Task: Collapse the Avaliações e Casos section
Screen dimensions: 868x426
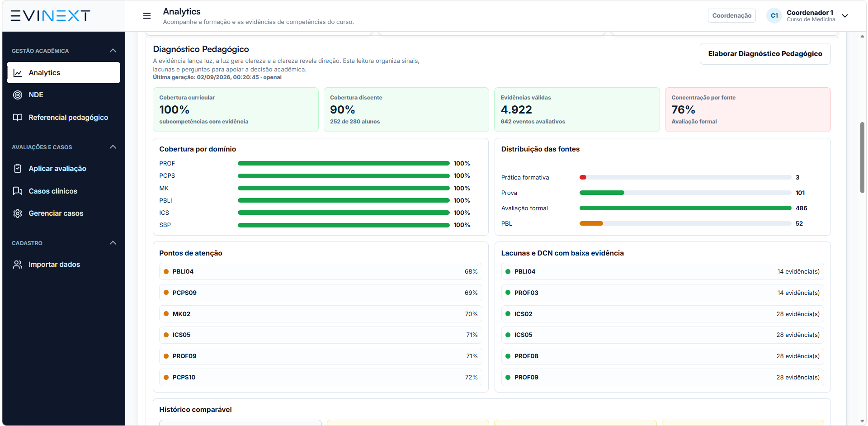Action: coord(113,147)
